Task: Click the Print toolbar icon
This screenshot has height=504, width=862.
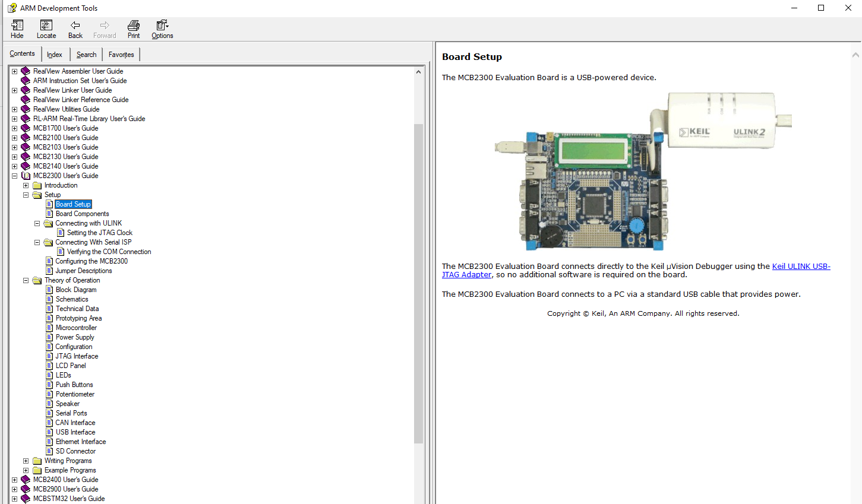Action: click(x=134, y=25)
